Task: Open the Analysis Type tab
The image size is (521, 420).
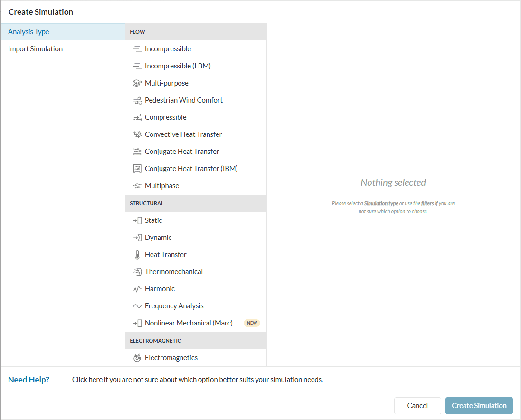Action: 28,32
